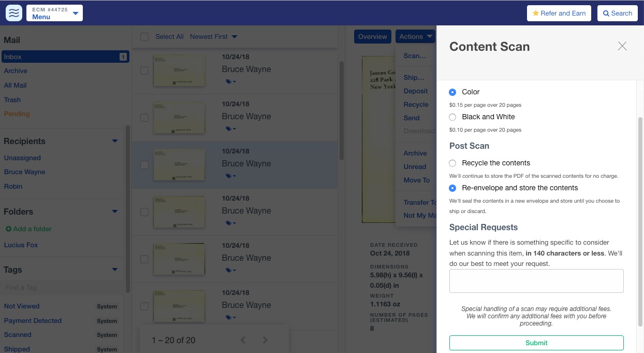The height and width of the screenshot is (353, 644).
Task: Choose Archive from Actions menu
Action: (x=415, y=153)
